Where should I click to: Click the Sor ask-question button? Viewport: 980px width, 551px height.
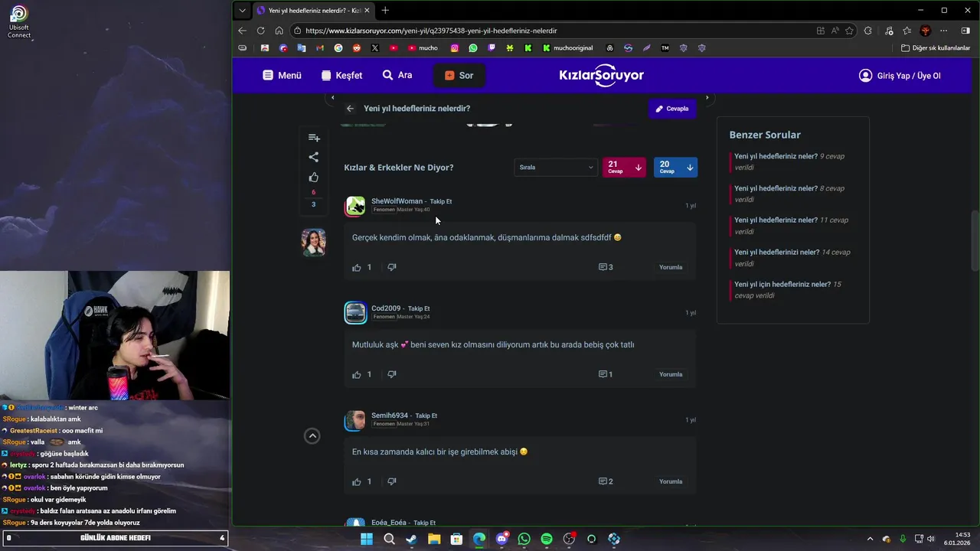[459, 75]
